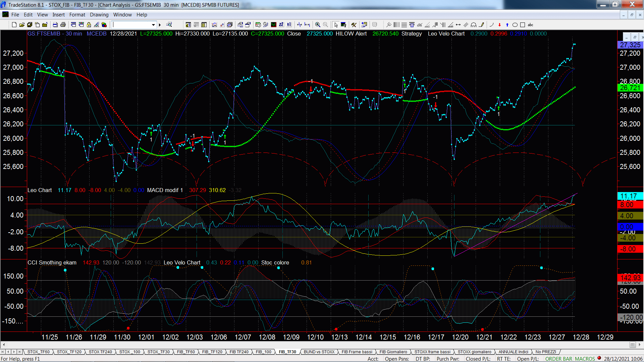This screenshot has width=644, height=362.
Task: Open the Insert menu
Action: click(x=58, y=15)
